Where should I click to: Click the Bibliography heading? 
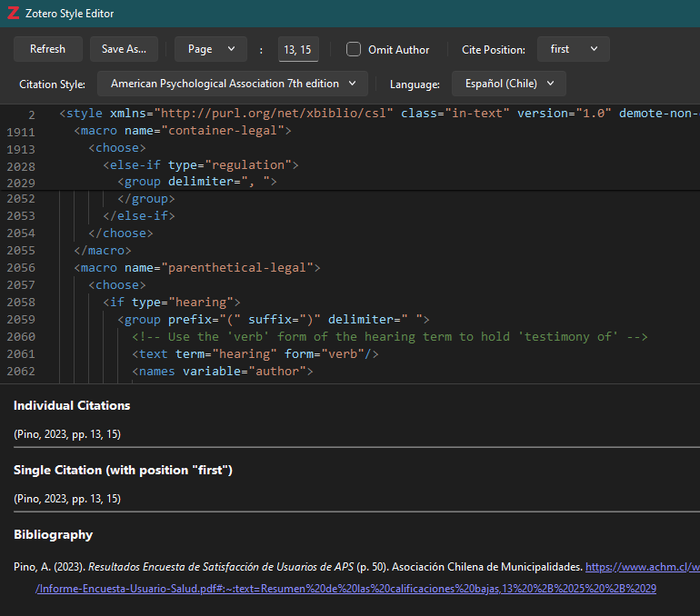53,535
